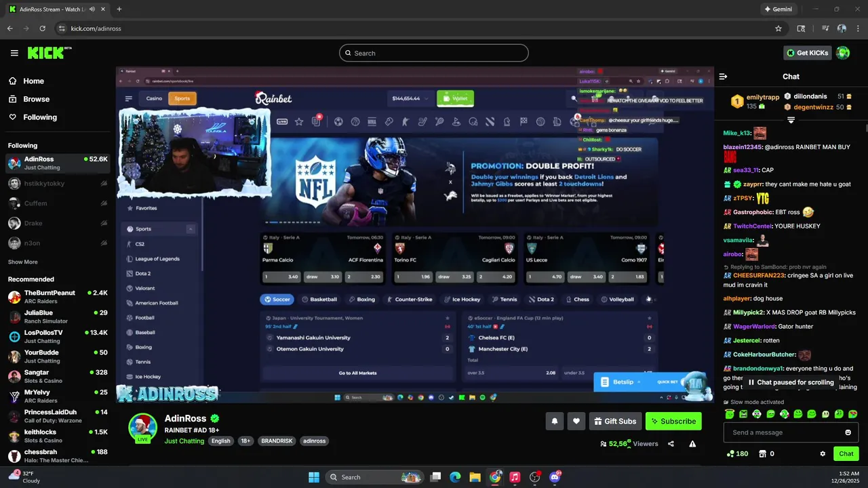Viewport: 868px width, 488px height.
Task: Open File Explorer from the taskbar
Action: 475,477
